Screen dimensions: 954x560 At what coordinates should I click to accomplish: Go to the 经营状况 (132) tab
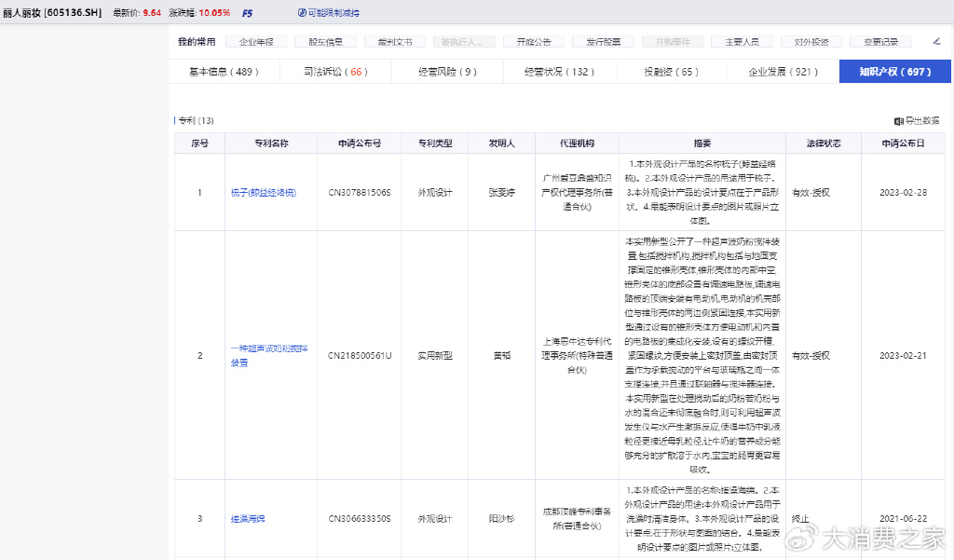point(559,72)
